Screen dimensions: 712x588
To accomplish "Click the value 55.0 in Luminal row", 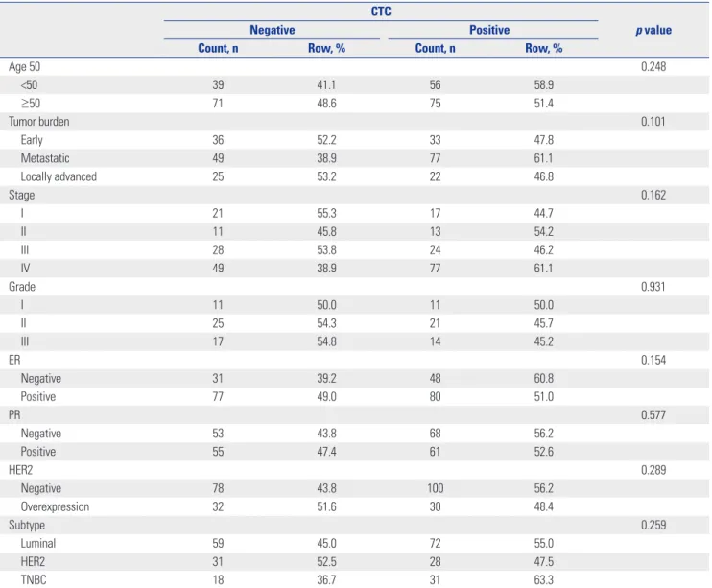I will (x=543, y=544).
